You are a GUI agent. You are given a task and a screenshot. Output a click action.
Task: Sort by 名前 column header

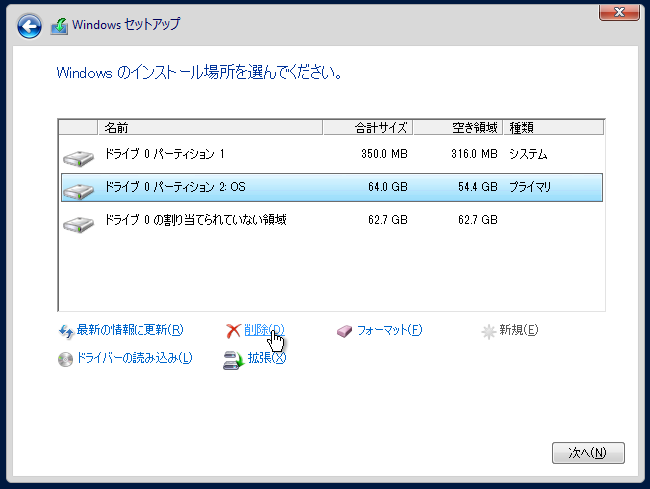click(x=210, y=128)
